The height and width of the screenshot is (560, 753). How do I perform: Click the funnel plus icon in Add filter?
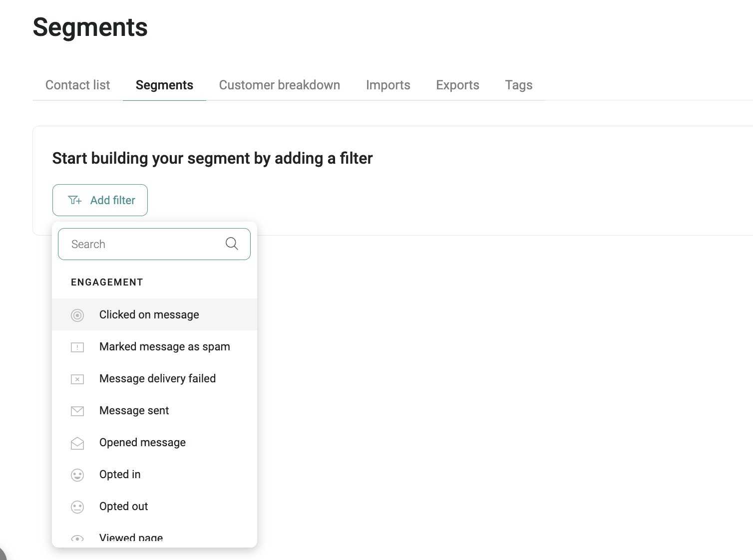(75, 200)
